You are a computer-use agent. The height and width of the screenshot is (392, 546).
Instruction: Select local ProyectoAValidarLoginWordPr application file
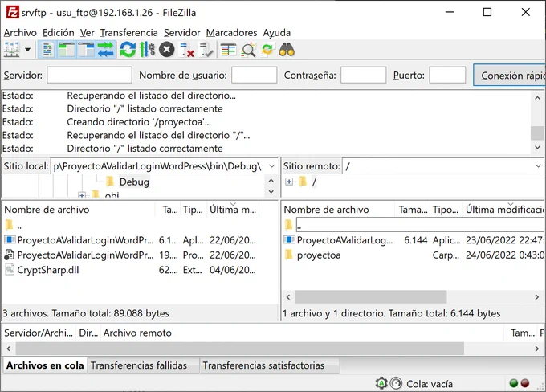pos(130,240)
